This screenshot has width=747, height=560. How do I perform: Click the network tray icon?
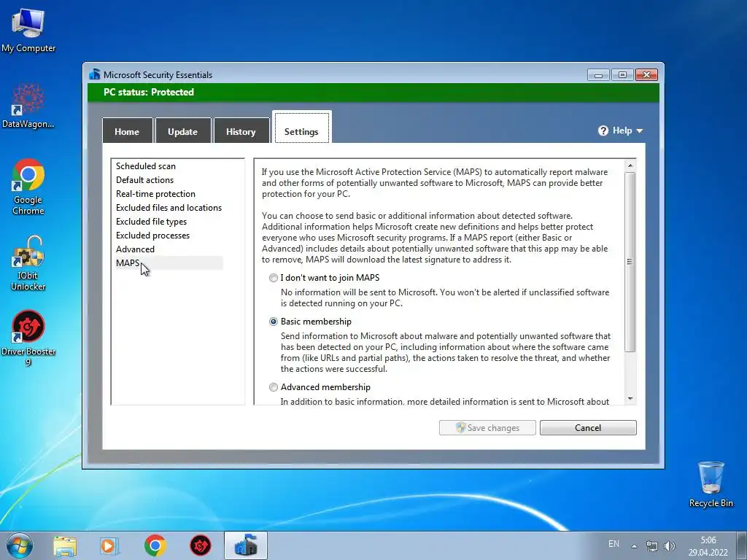651,545
